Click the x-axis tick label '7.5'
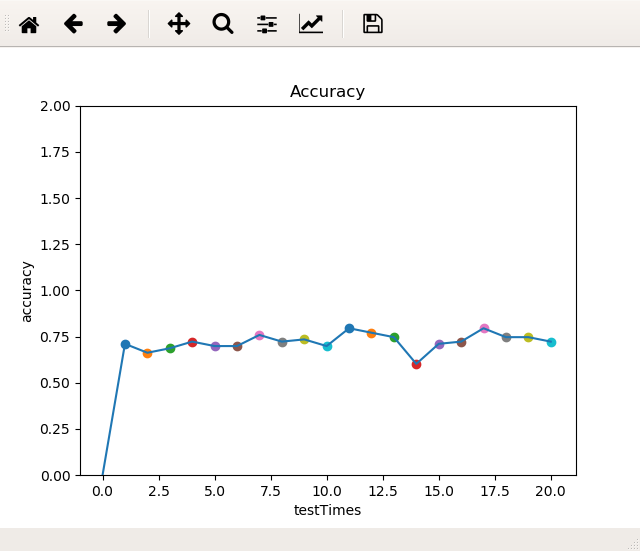 [271, 491]
